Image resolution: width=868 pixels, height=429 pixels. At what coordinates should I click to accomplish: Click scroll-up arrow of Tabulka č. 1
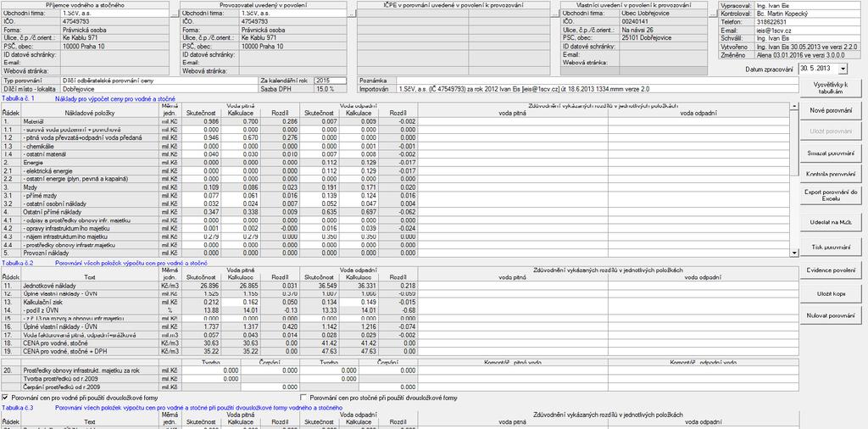coord(795,105)
